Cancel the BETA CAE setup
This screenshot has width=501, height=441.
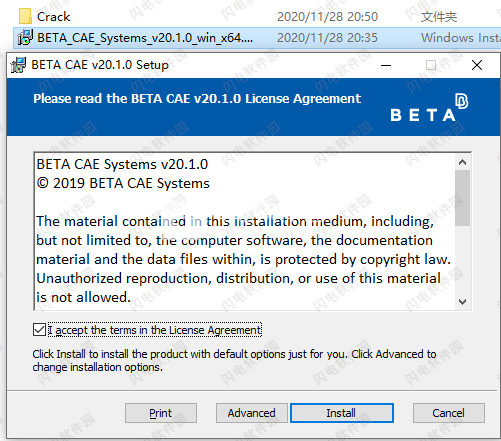pyautogui.click(x=449, y=413)
